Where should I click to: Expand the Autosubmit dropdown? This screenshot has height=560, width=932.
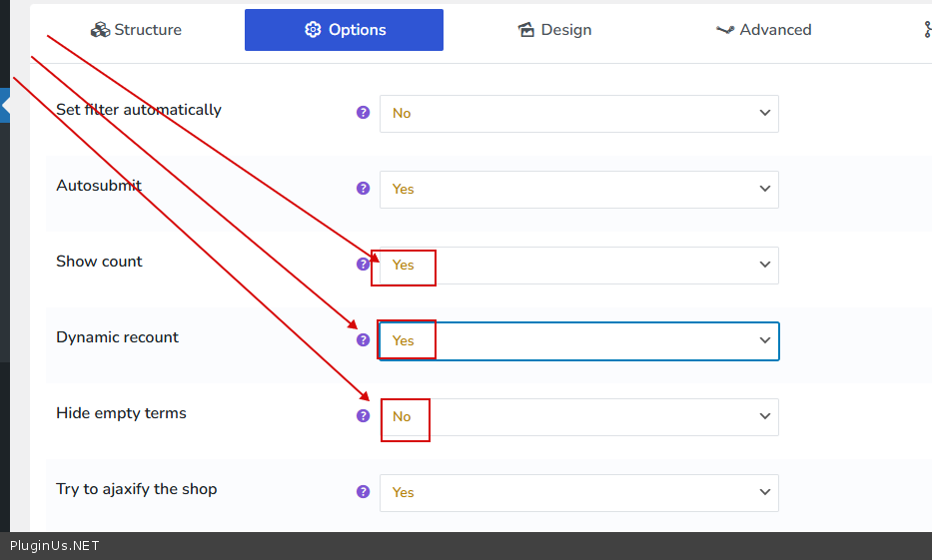coord(578,190)
